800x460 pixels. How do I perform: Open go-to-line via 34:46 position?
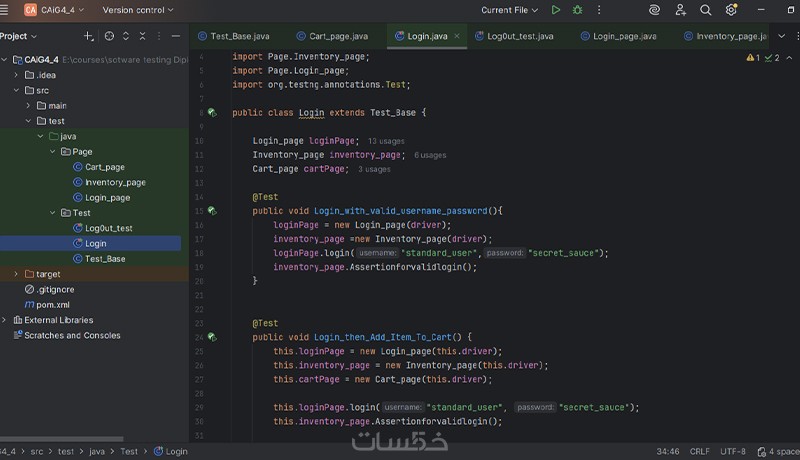coord(668,451)
